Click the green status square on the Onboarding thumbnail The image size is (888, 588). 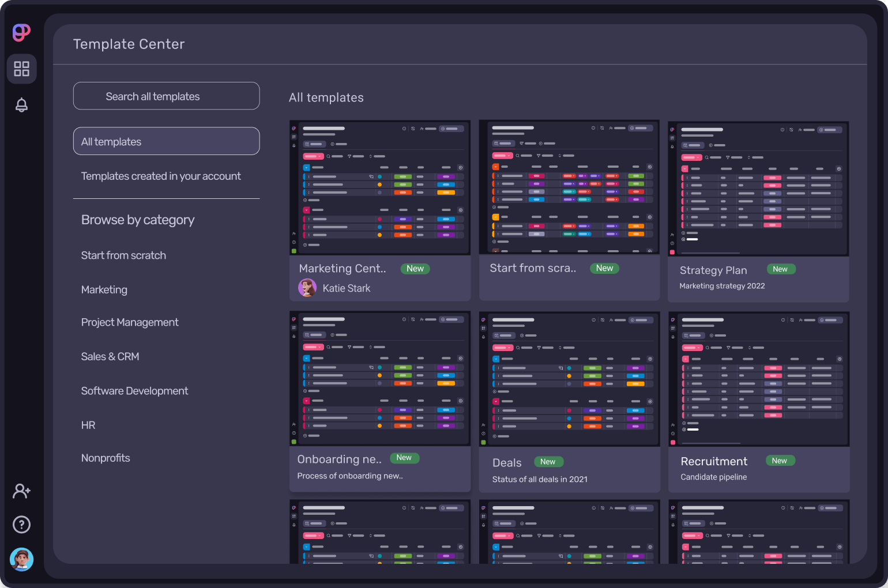click(x=295, y=442)
